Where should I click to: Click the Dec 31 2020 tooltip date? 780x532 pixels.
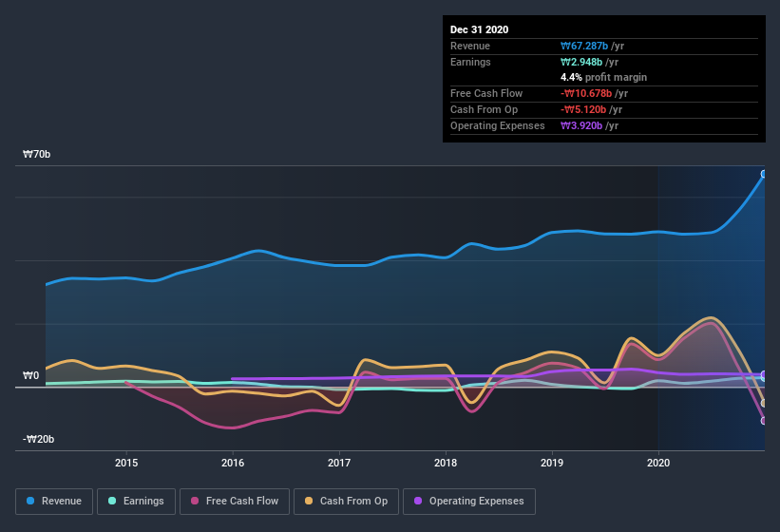click(x=479, y=29)
